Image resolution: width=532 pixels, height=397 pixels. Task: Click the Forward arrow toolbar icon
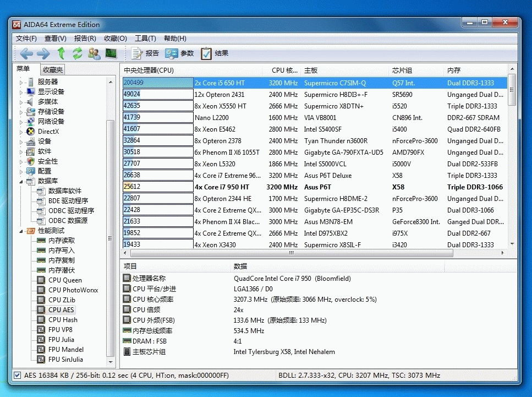coord(43,53)
